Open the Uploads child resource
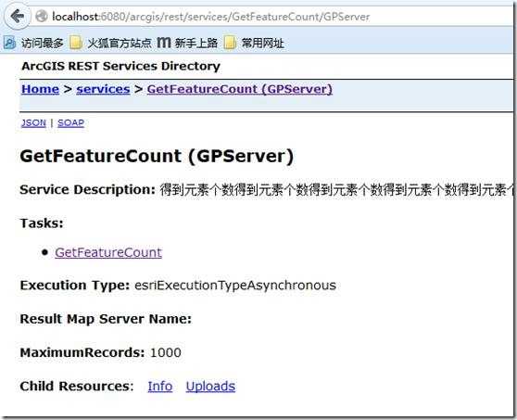Image resolution: width=517 pixels, height=420 pixels. pyautogui.click(x=210, y=386)
